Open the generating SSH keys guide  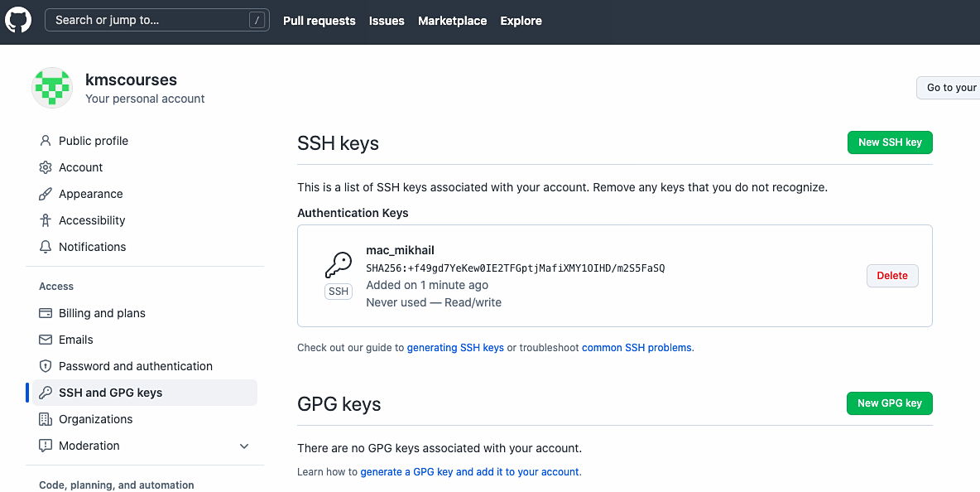tap(455, 347)
